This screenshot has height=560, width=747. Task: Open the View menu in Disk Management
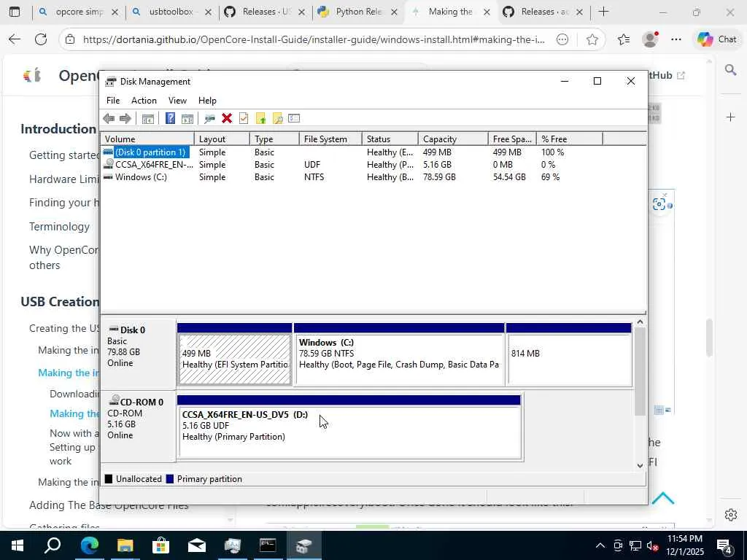pos(177,101)
